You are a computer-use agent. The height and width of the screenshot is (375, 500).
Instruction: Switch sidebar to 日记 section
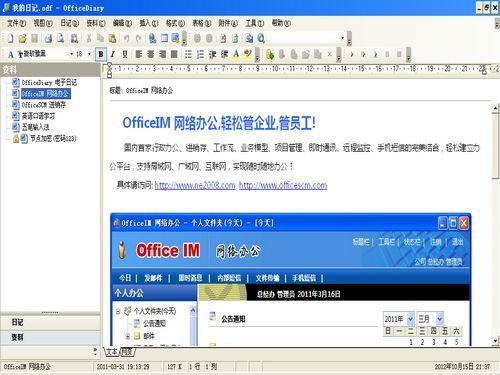[x=50, y=322]
